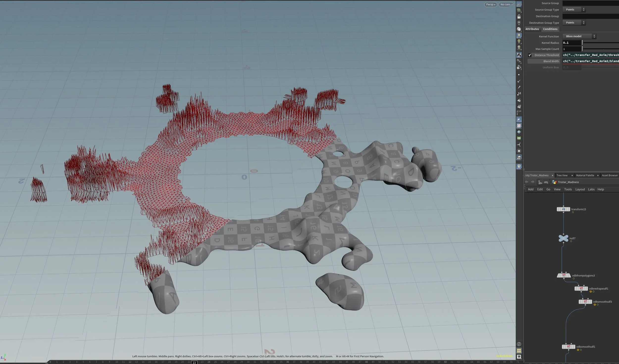Image resolution: width=619 pixels, height=364 pixels.
Task: Switch to the Attributes tab
Action: click(533, 29)
